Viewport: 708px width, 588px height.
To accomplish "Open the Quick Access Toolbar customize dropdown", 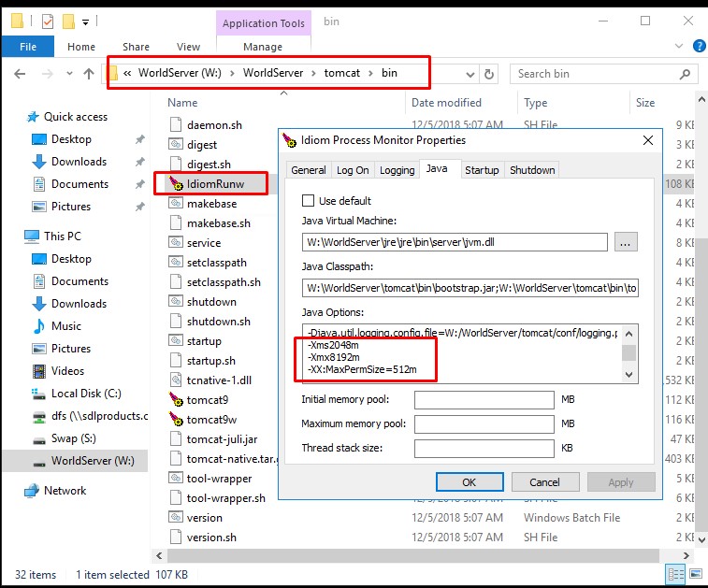I will [85, 22].
